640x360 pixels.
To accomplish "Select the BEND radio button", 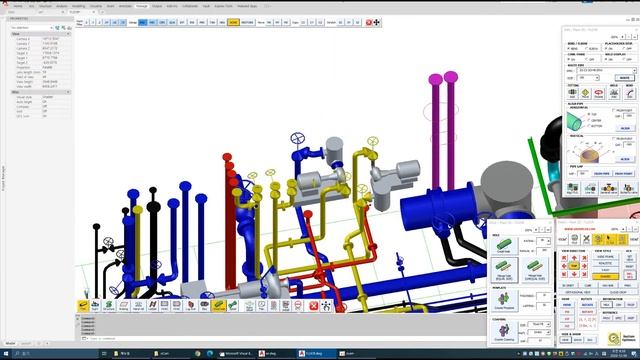I will (x=569, y=49).
